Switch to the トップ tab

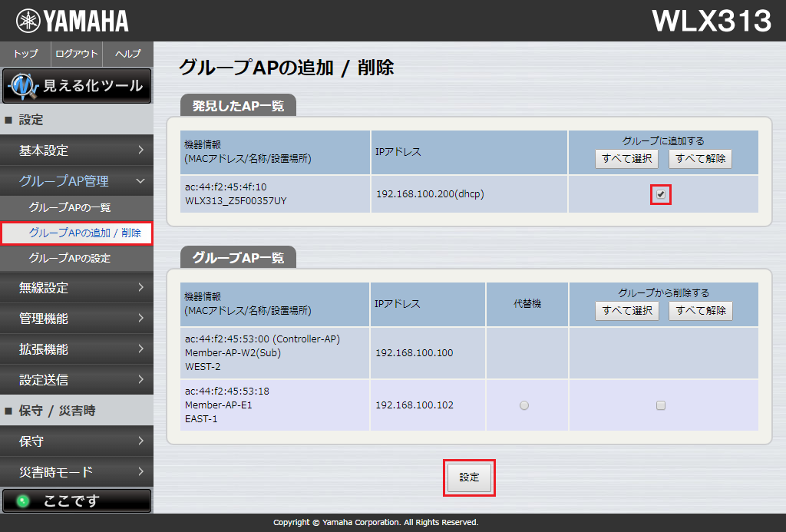click(x=25, y=54)
